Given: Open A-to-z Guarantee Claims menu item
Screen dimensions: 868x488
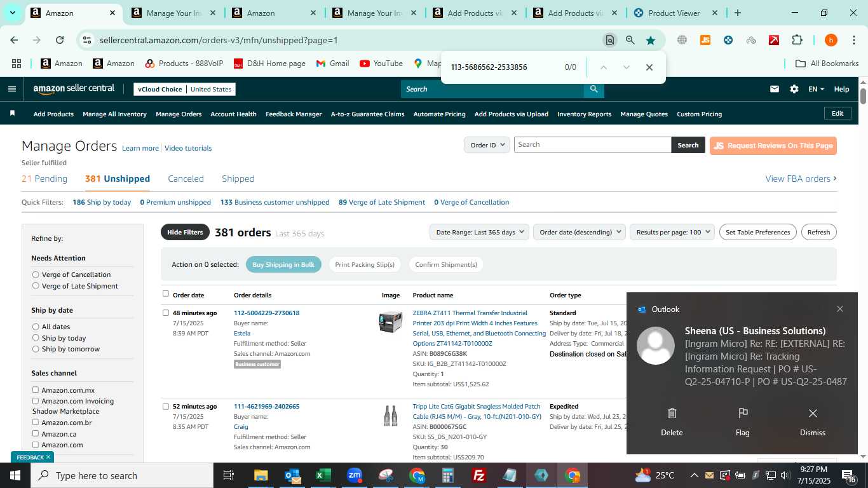Looking at the screenshot, I should [367, 114].
